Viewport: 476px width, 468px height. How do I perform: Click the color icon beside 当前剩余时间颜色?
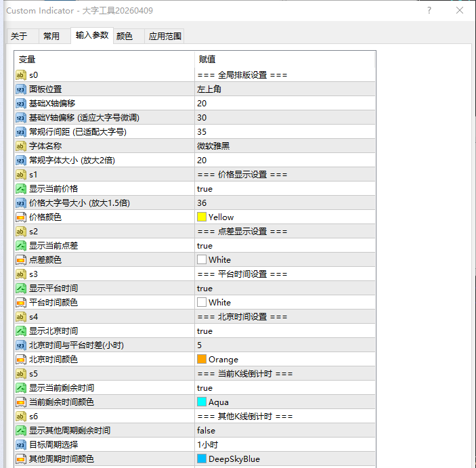click(x=20, y=402)
